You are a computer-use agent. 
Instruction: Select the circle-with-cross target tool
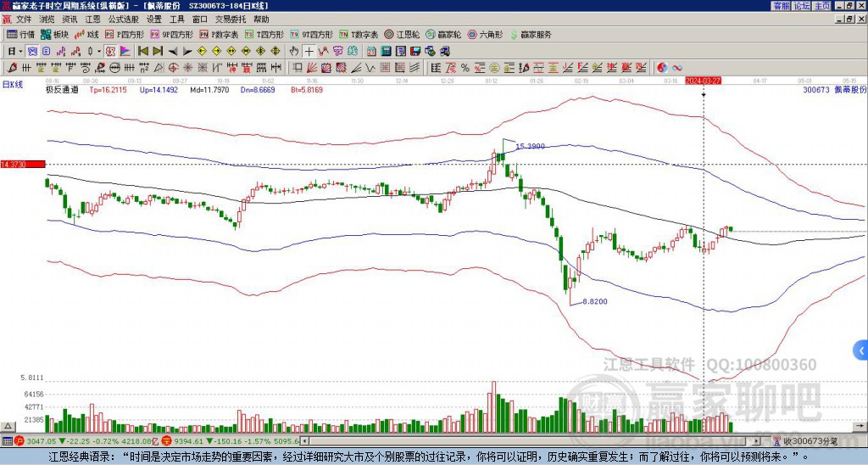coord(173,68)
